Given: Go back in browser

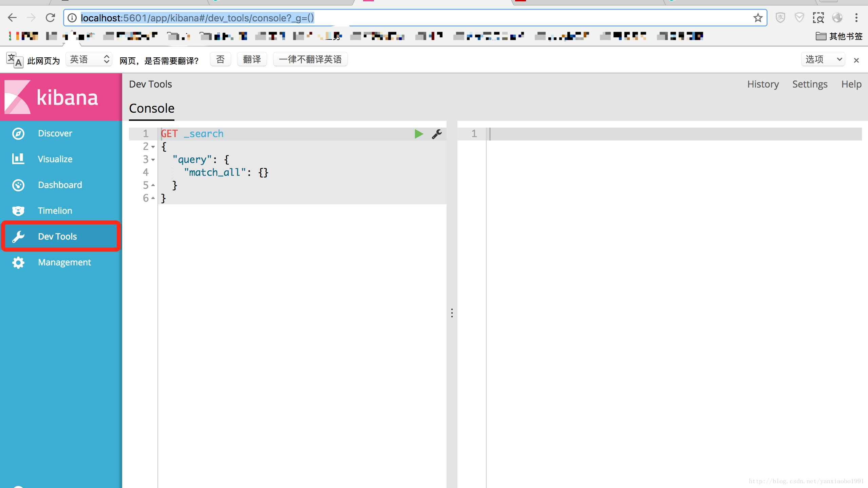Looking at the screenshot, I should [x=12, y=18].
